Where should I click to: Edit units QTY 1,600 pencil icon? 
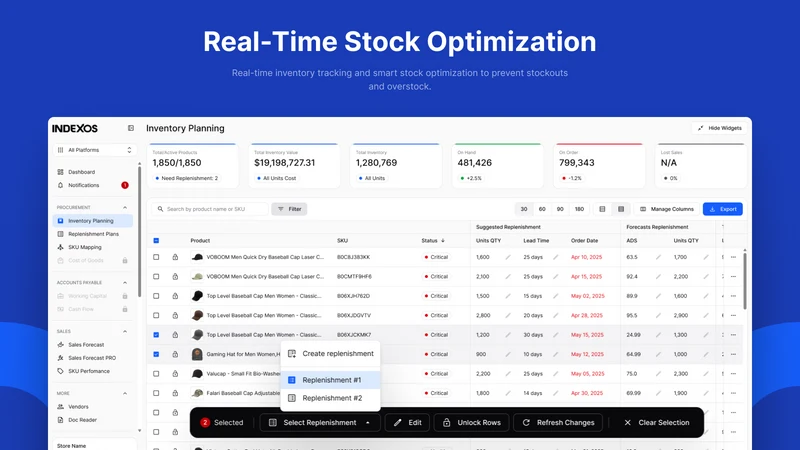point(508,257)
